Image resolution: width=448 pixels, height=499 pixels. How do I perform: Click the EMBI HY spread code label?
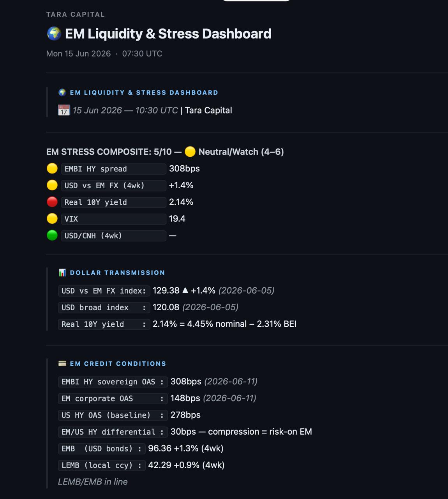pyautogui.click(x=113, y=169)
